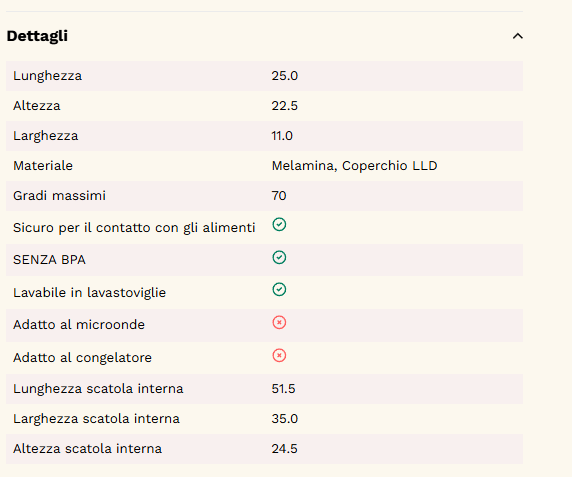
Task: Click red cross icon for freezer suitability
Action: click(x=279, y=355)
